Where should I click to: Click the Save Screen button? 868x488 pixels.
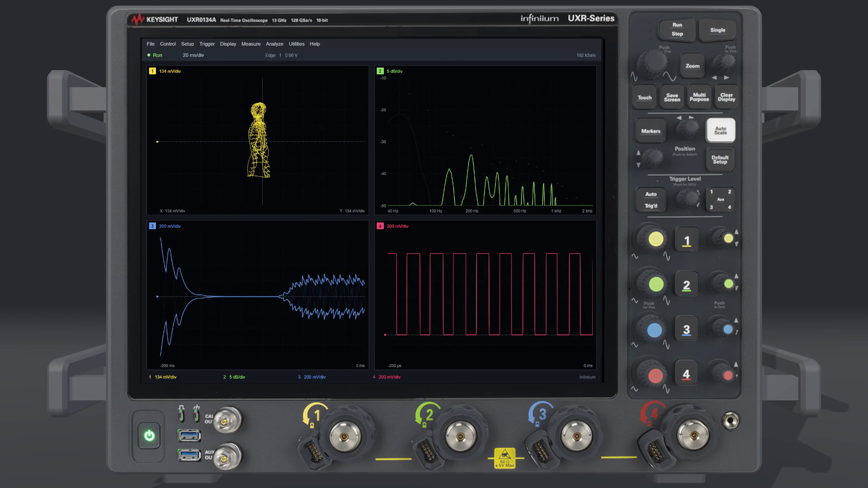pyautogui.click(x=672, y=98)
